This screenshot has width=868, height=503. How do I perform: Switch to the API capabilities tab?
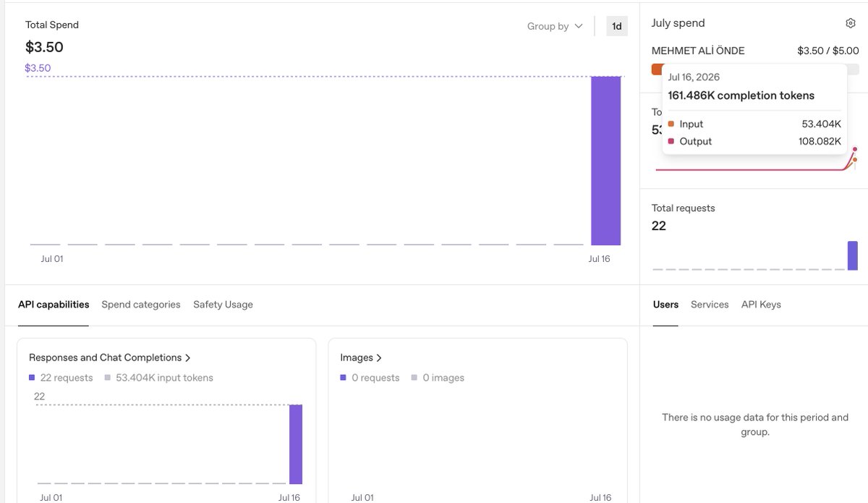(54, 305)
